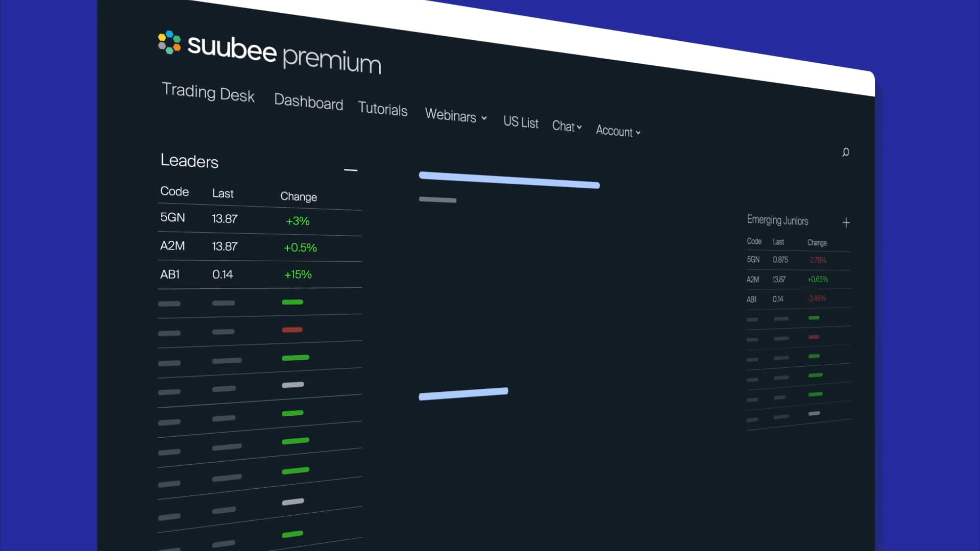
Task: Click the hexagonal colored logo mark
Action: [x=169, y=43]
